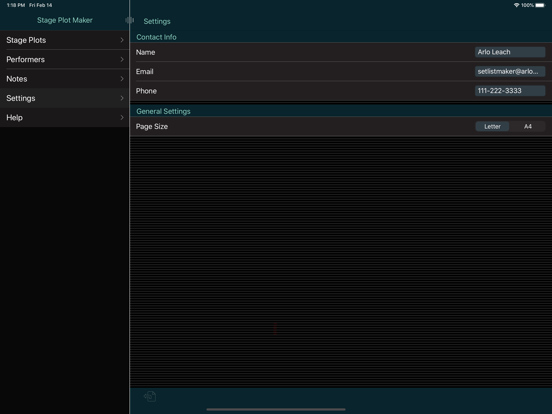552x414 pixels.
Task: Open the Performers menu item
Action: tap(64, 59)
